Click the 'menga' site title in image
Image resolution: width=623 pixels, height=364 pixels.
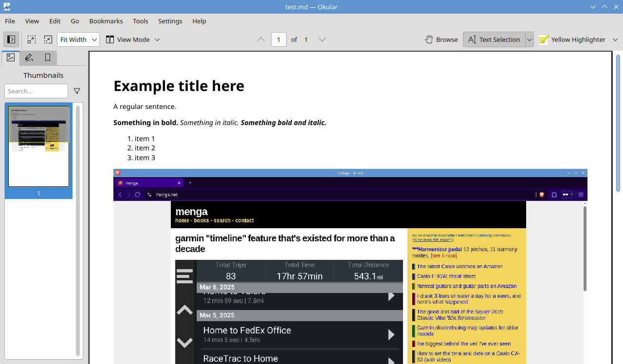click(191, 212)
